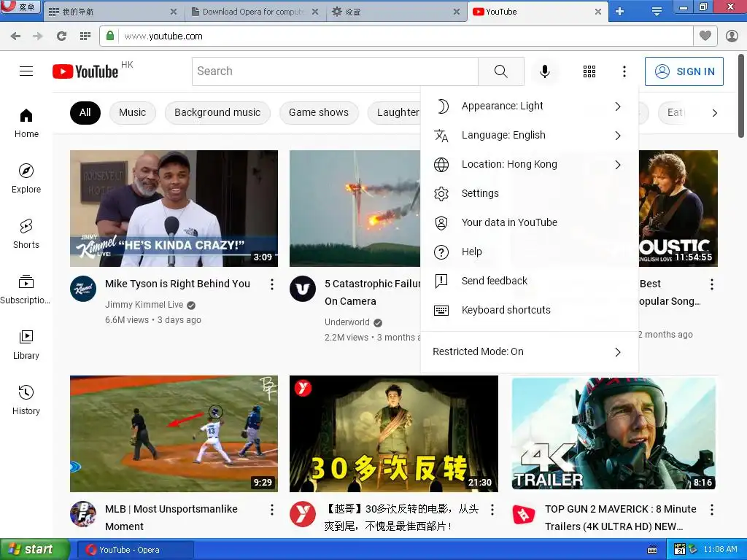Choose Send feedback menu entry
This screenshot has height=560, width=747.
coord(530,281)
